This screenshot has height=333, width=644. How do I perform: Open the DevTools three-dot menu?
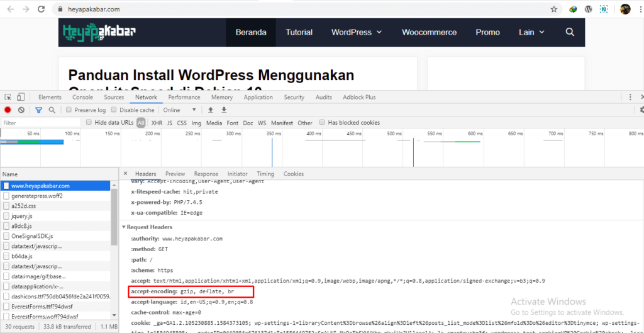630,98
